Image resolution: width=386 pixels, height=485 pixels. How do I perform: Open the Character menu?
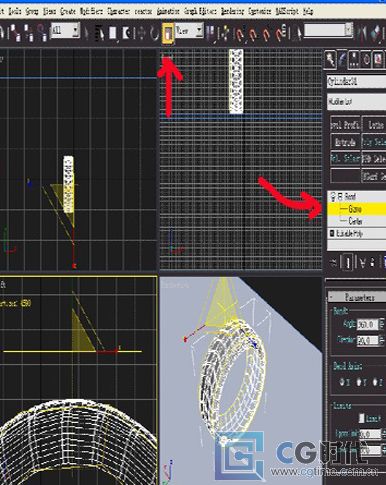(x=119, y=12)
